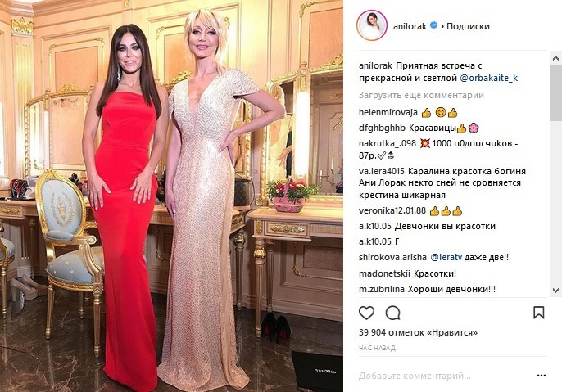The width and height of the screenshot is (562, 392).
Task: Open va.lera4015 commenter profile
Action: 382,171
